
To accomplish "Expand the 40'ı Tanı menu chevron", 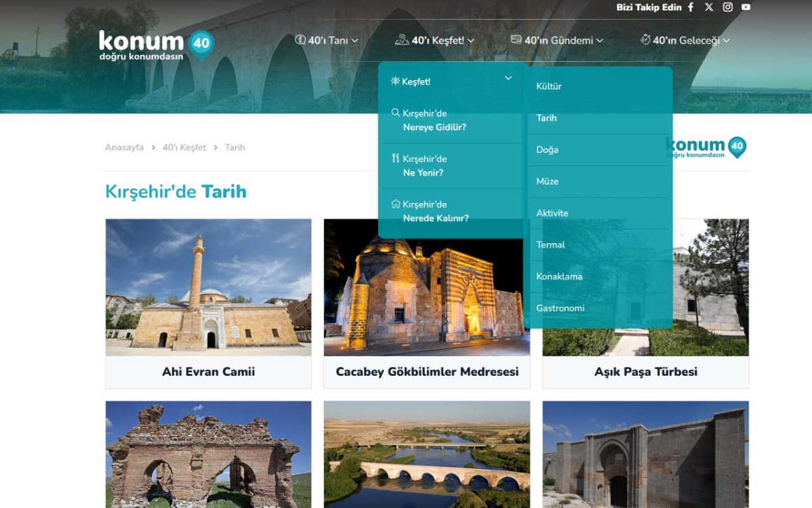I will point(355,41).
